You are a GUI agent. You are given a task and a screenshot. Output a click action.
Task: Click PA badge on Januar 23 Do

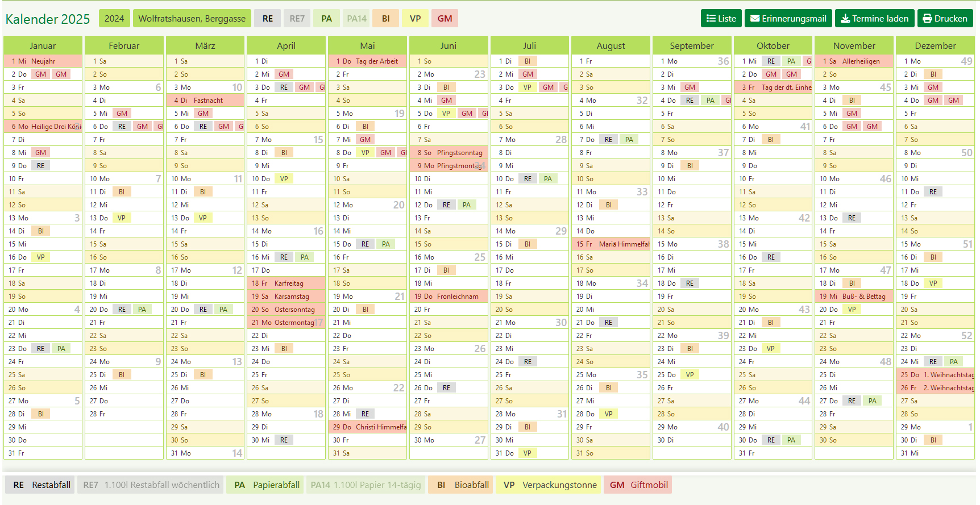pyautogui.click(x=61, y=348)
